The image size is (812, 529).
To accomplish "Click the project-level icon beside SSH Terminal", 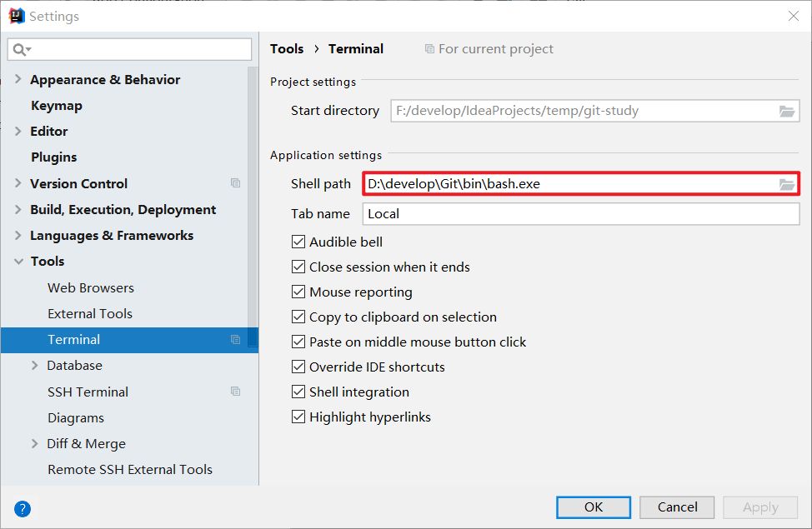I will click(235, 392).
